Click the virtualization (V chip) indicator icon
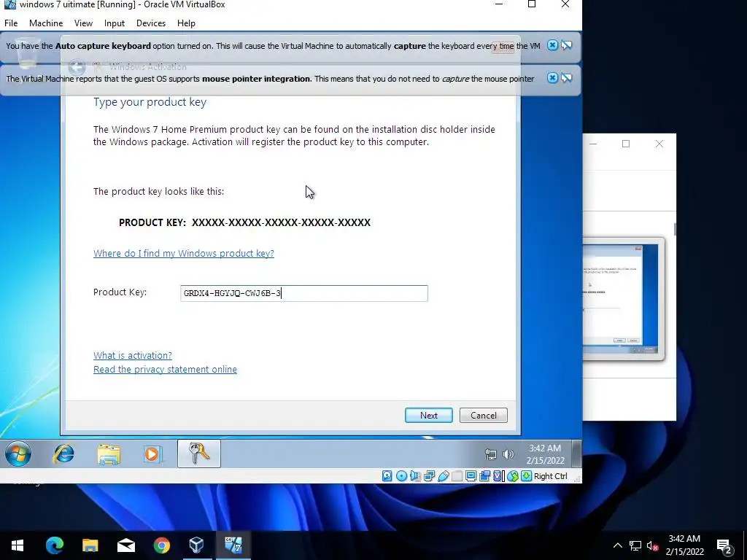The image size is (747, 560). (x=498, y=475)
